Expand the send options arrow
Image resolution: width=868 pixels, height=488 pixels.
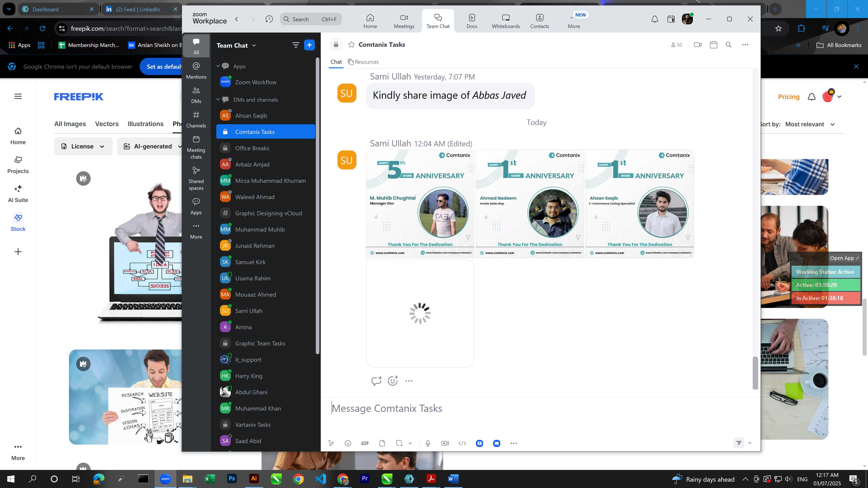[x=750, y=443]
